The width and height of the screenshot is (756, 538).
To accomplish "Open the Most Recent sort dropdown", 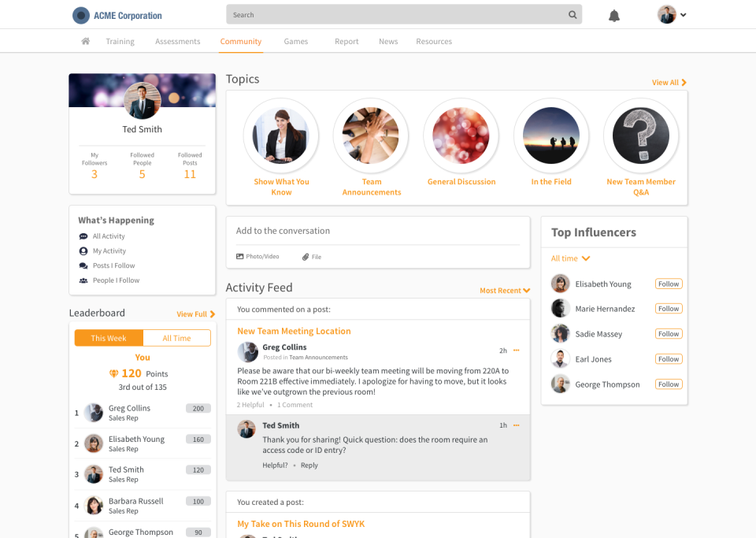I will click(x=504, y=291).
